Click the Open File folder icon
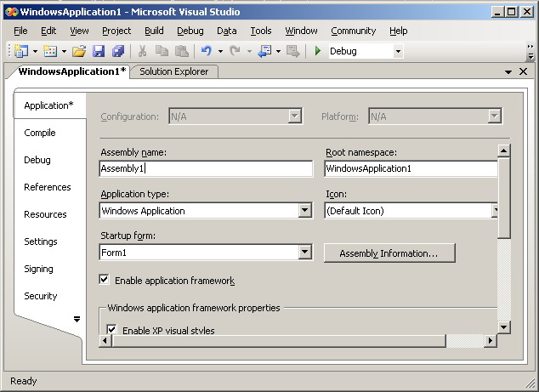This screenshot has width=539, height=392. tap(79, 51)
